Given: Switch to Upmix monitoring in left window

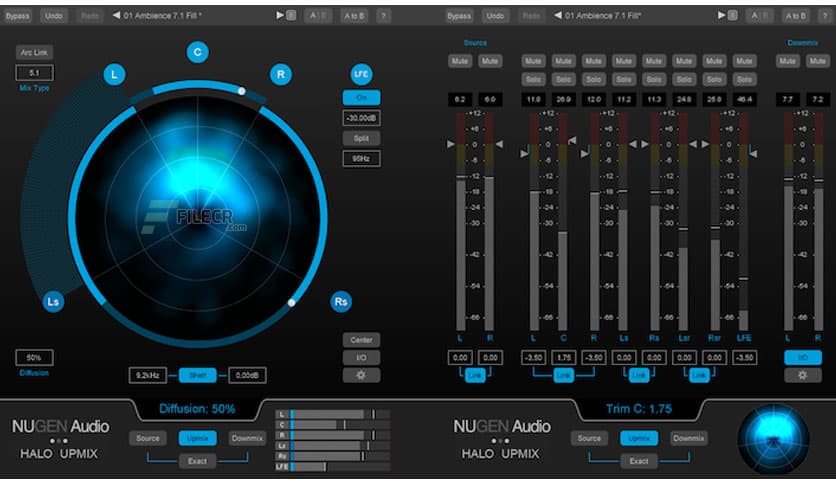Looking at the screenshot, I should (x=197, y=438).
